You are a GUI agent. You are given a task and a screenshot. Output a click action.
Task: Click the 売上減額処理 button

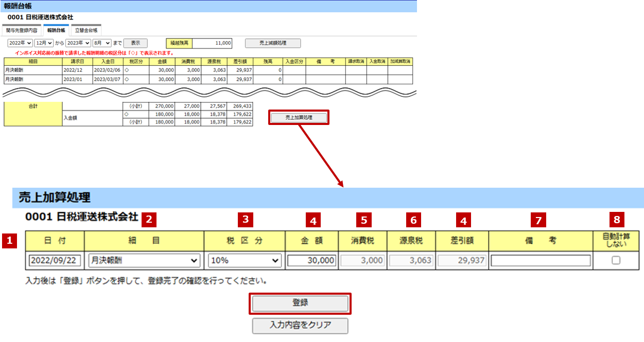click(272, 43)
